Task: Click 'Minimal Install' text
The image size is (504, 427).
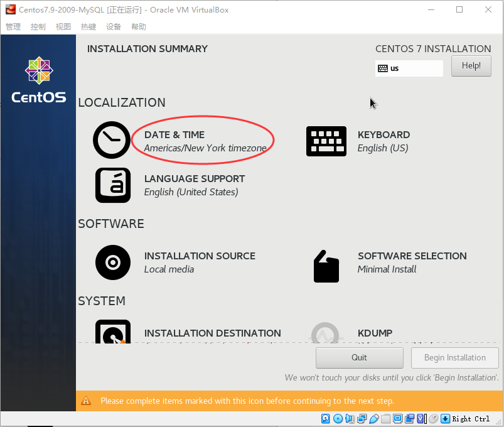Action: 387,269
